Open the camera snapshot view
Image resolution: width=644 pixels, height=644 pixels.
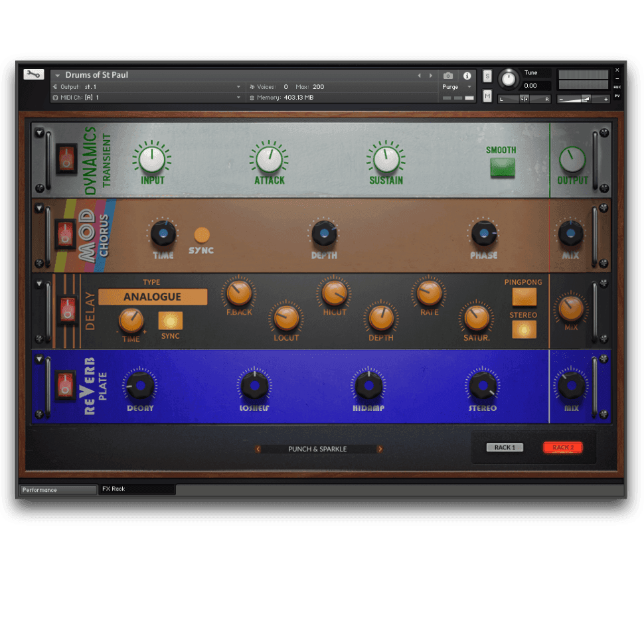[448, 76]
